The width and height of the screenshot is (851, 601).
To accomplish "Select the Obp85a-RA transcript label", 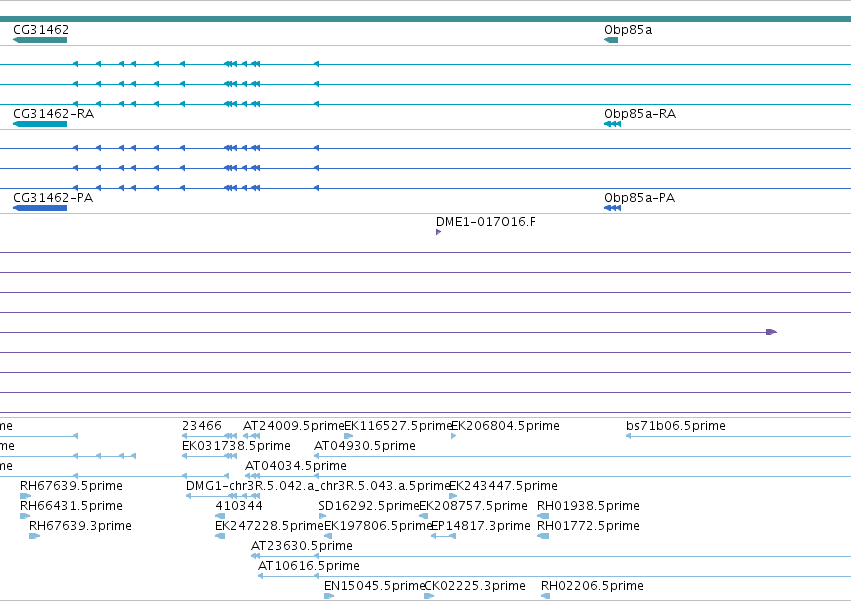I will click(640, 113).
